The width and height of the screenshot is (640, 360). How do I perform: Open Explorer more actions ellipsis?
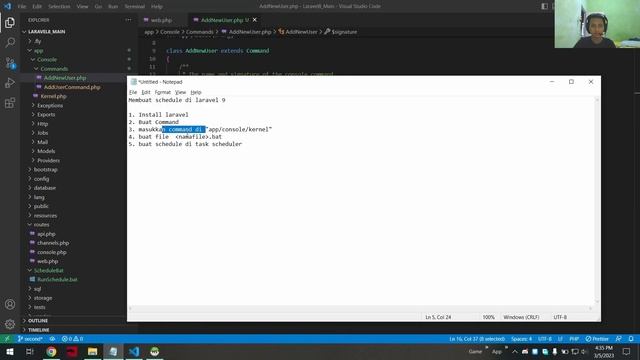pyautogui.click(x=129, y=20)
